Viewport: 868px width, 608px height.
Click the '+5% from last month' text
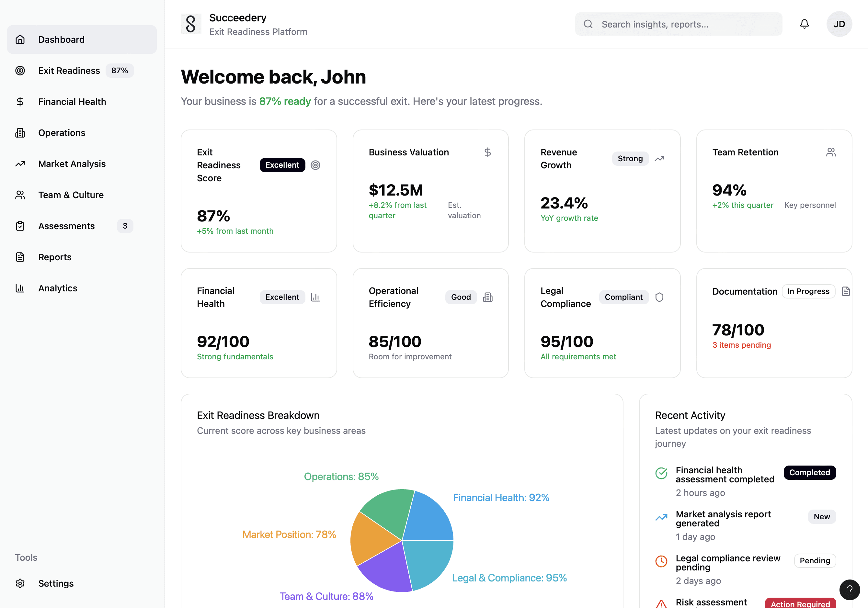pos(235,231)
